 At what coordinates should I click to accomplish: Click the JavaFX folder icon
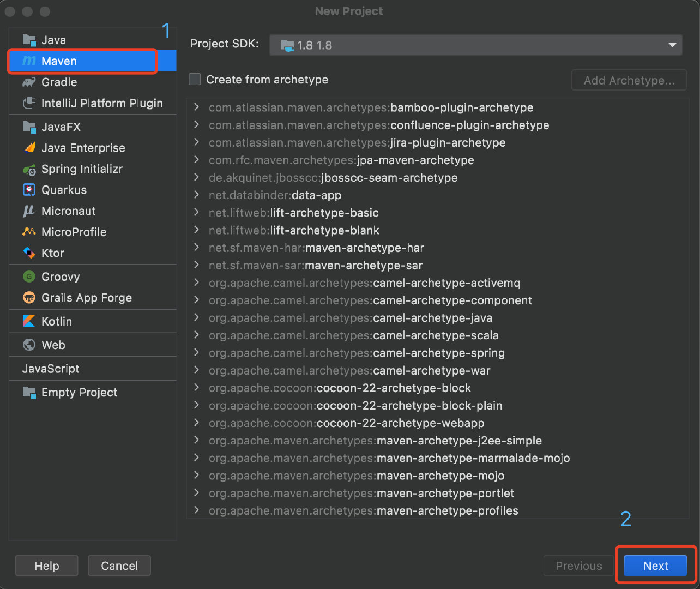click(x=29, y=127)
